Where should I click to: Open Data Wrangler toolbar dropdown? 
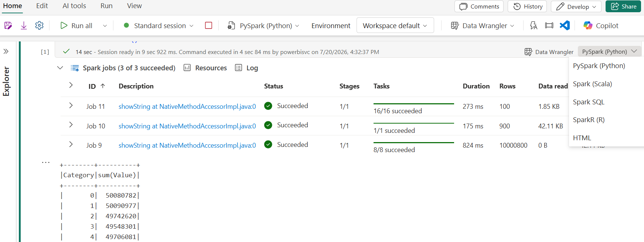click(512, 26)
